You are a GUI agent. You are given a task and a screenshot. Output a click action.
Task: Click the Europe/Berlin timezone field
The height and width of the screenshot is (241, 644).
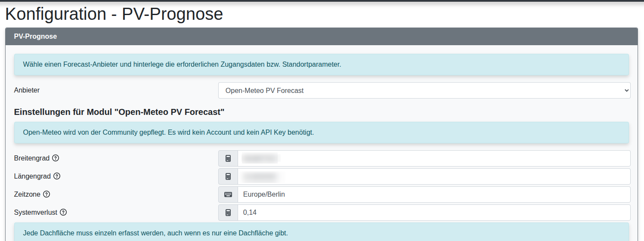point(434,195)
